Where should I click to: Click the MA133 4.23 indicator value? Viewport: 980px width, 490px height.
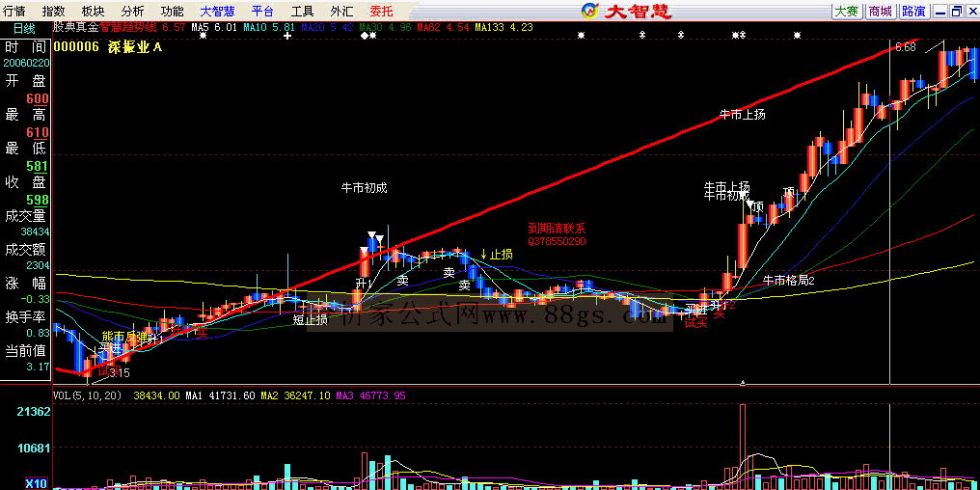click(x=504, y=28)
